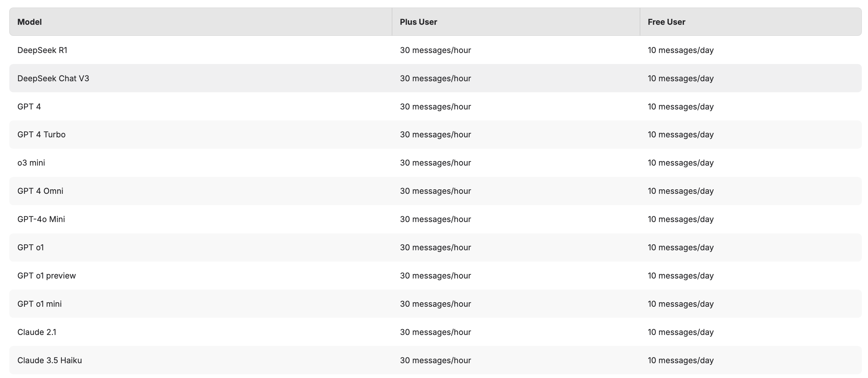Screen dimensions: 868x378
Task: Click the o3 mini model name
Action: pyautogui.click(x=31, y=163)
